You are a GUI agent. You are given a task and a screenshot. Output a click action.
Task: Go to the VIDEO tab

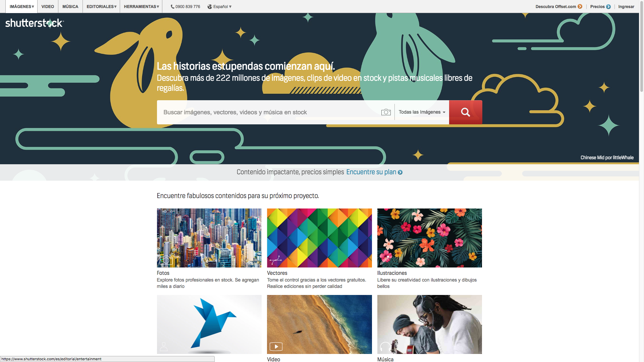(48, 6)
